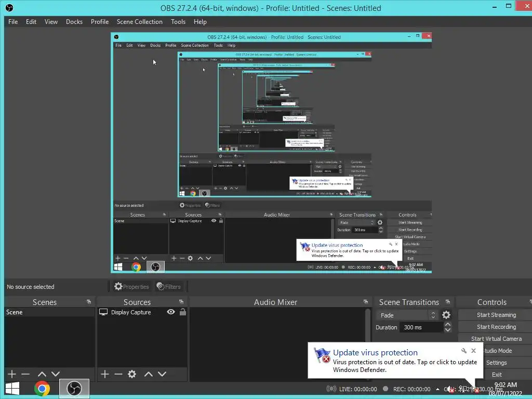The image size is (532, 399).
Task: Toggle lock on Display Capture source
Action: pos(183,312)
